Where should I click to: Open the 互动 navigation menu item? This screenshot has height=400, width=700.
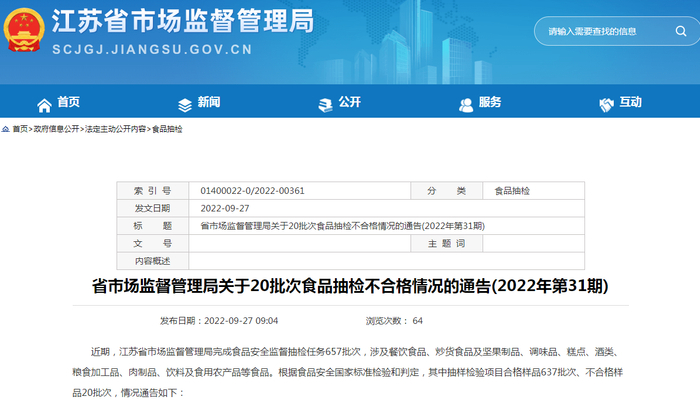pos(630,102)
